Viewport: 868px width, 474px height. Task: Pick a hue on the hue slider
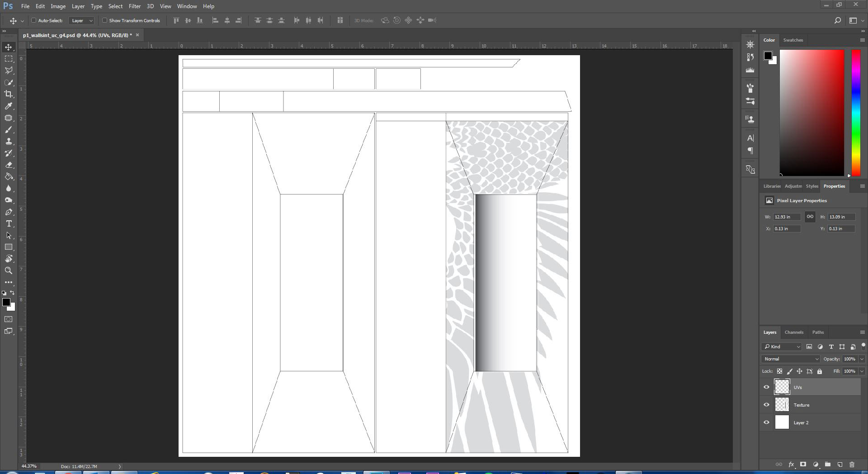(x=856, y=113)
